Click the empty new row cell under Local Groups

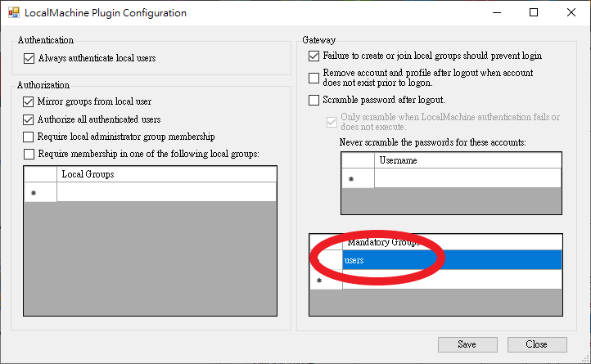click(x=167, y=192)
